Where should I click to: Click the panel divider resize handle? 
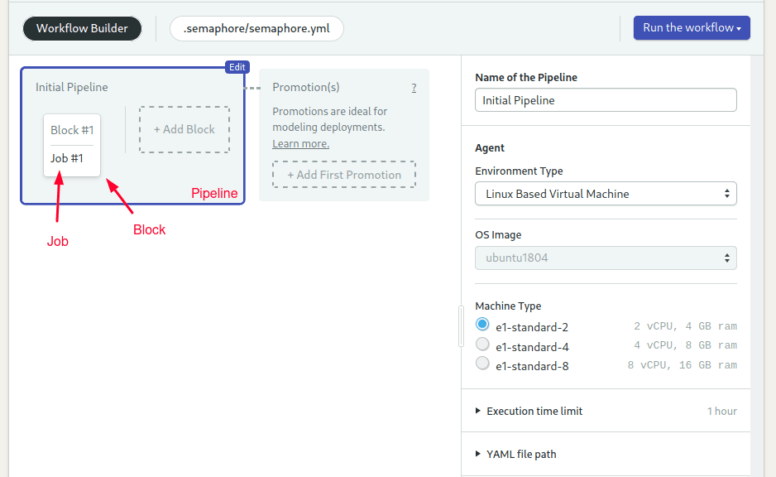pos(461,326)
